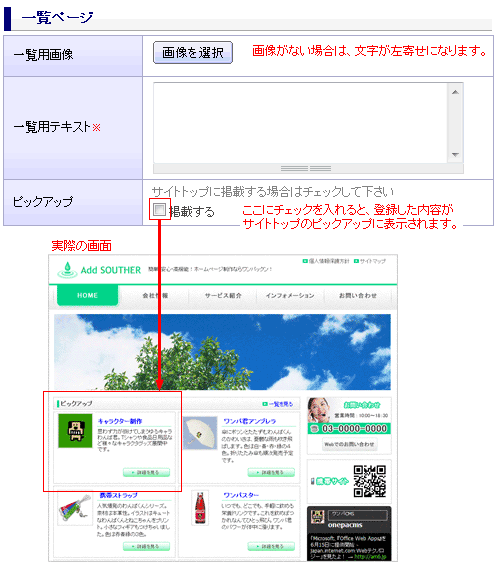Click the 一覧用画像 row label

43,55
